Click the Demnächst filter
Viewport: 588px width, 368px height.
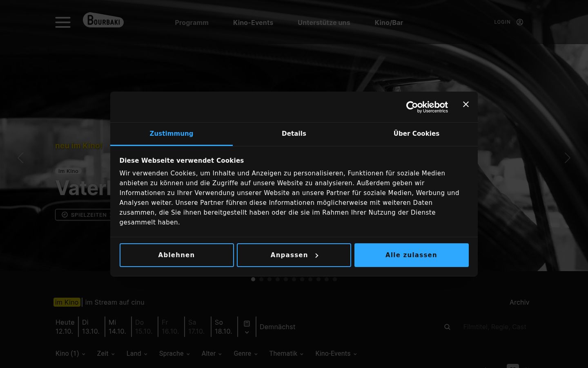point(277,327)
